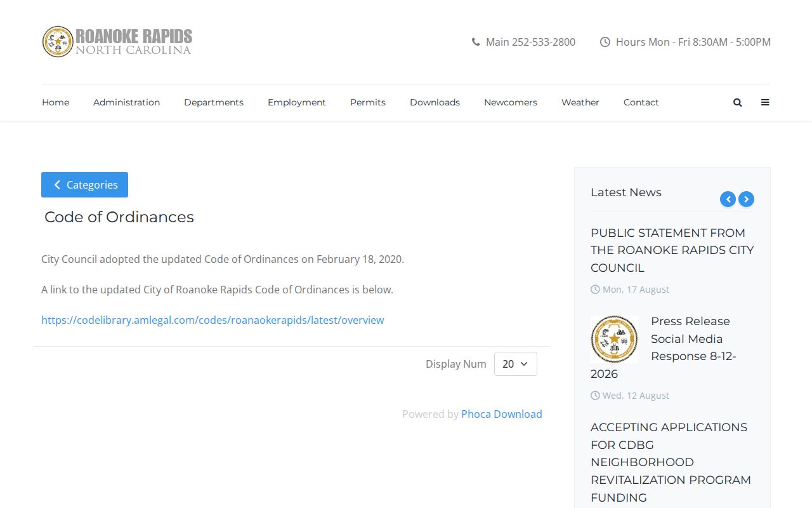Click Hours Mon - Fri 8:30AM - 5:00PM text

tap(693, 42)
